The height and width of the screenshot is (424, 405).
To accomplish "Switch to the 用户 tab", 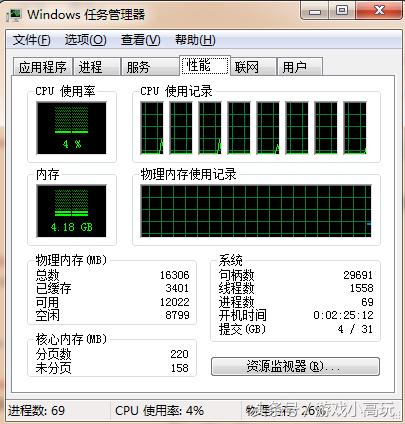I will 300,67.
